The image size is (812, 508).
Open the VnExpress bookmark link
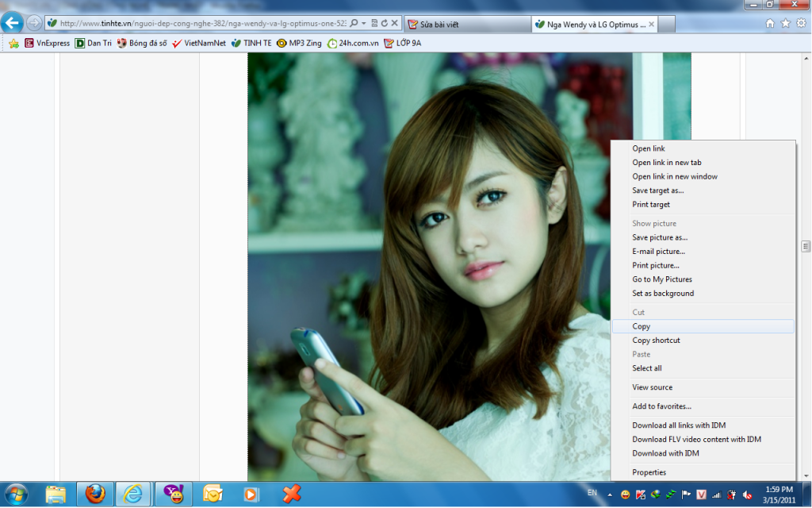[48, 43]
